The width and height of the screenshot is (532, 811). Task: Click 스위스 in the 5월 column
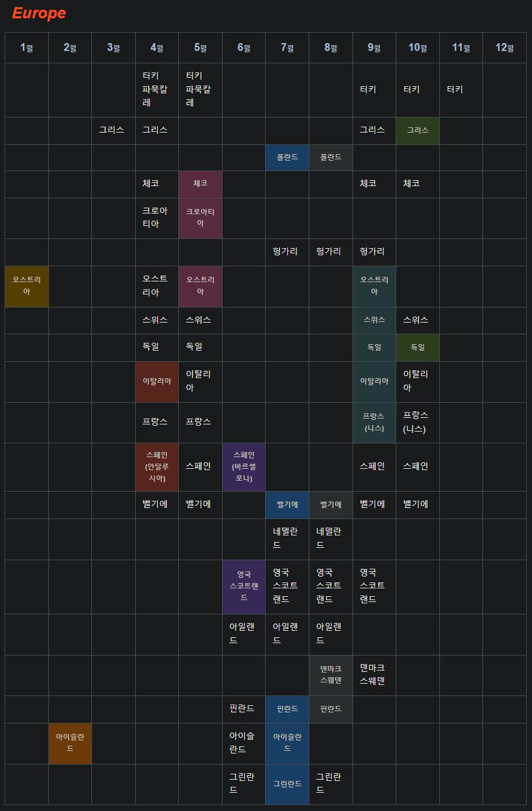click(x=198, y=320)
